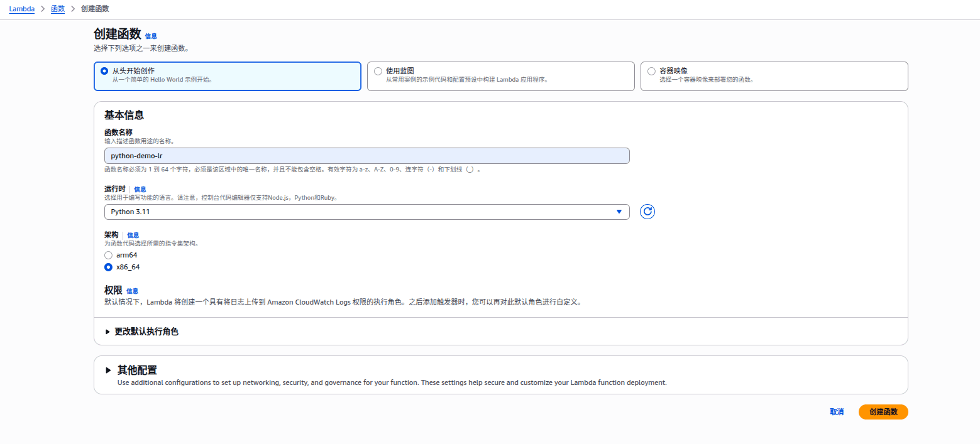The height and width of the screenshot is (444, 980).
Task: Choose the 从头开始创作 option
Action: tap(104, 71)
